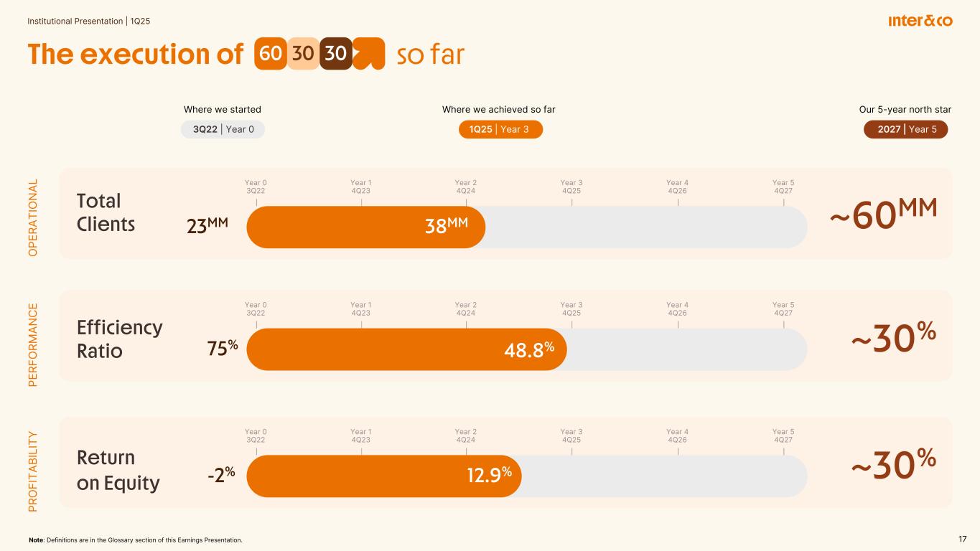Click the inter&co logo
Viewport: 980px width, 551px height.
pos(920,21)
